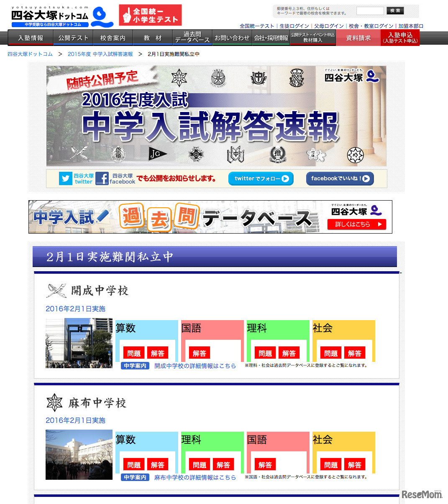Image resolution: width=448 pixels, height=504 pixels.
Task: Select the Azabu school crest icon
Action: click(x=54, y=402)
